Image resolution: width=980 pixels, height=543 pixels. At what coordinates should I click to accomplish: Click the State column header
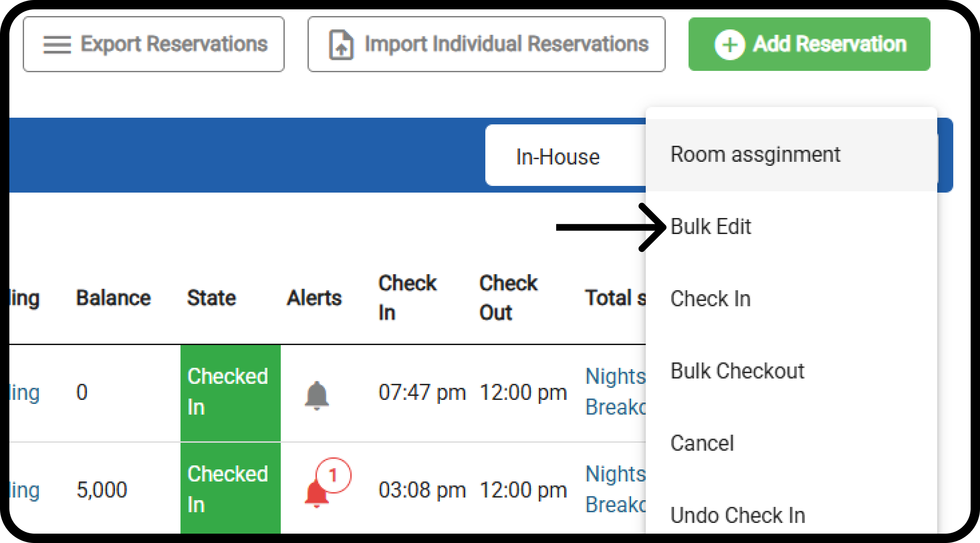coord(211,298)
